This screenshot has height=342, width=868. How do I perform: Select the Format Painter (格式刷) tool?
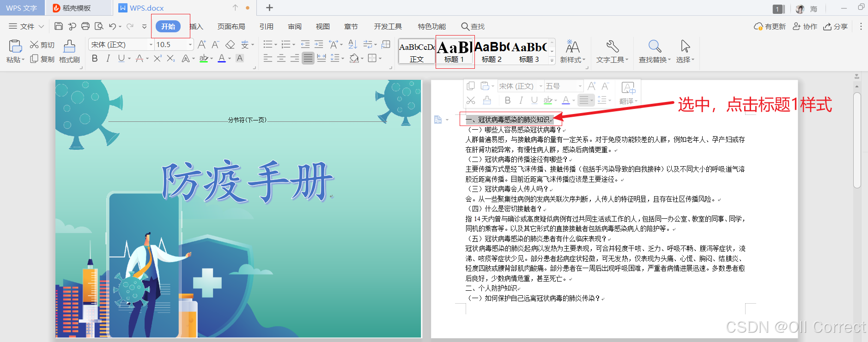click(69, 51)
